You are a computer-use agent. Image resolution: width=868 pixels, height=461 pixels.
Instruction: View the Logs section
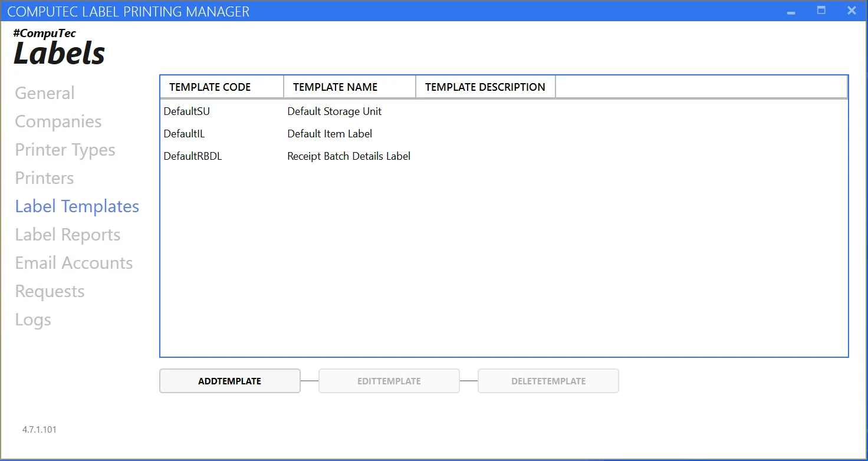[33, 320]
